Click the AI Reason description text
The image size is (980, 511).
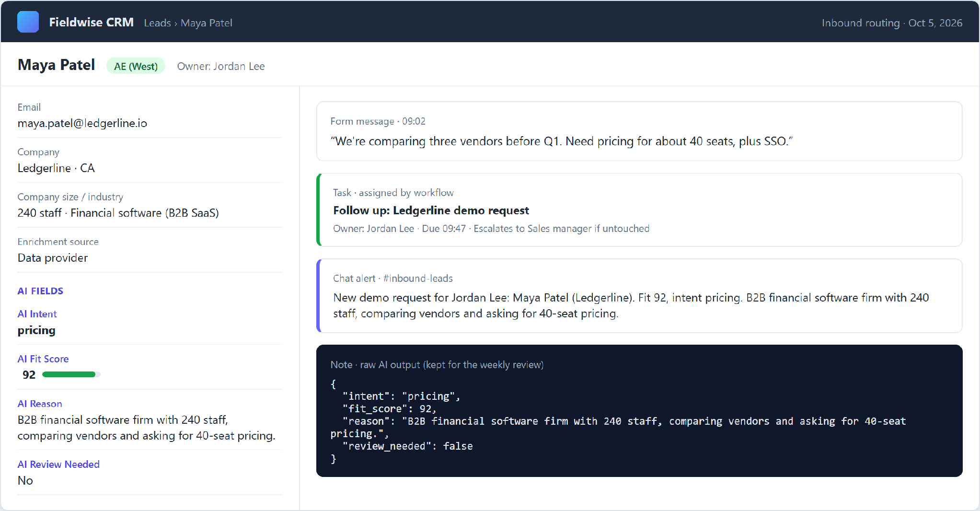click(x=146, y=428)
